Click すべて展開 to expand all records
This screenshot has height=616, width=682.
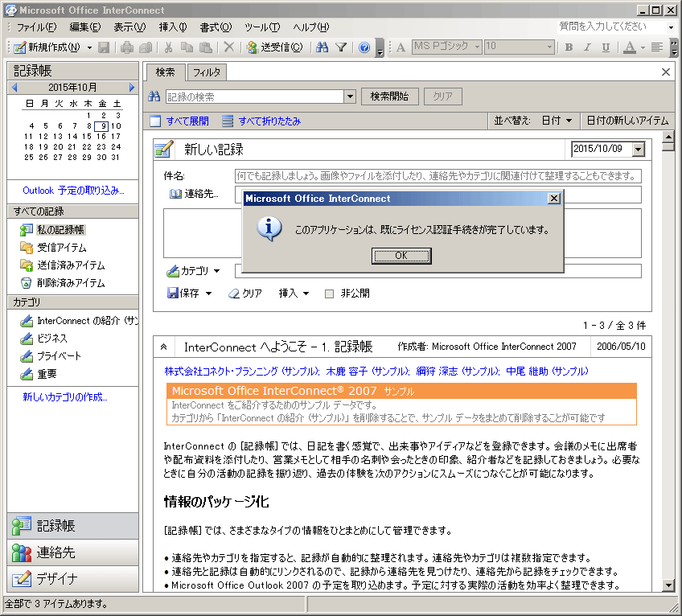pos(179,121)
